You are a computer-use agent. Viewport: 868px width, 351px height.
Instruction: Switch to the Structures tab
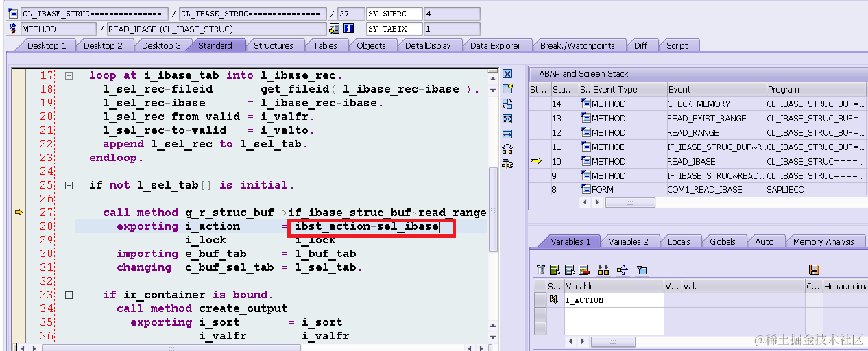[274, 45]
